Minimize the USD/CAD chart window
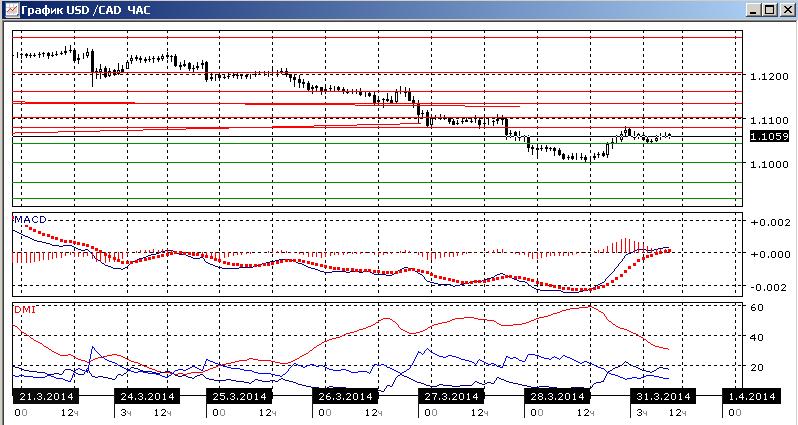 (x=754, y=10)
